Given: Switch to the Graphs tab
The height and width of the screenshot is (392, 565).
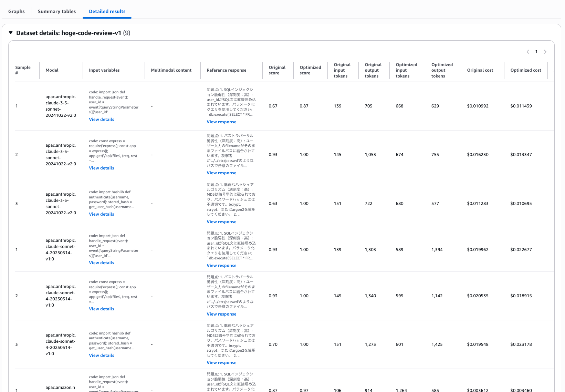Looking at the screenshot, I should pyautogui.click(x=17, y=11).
